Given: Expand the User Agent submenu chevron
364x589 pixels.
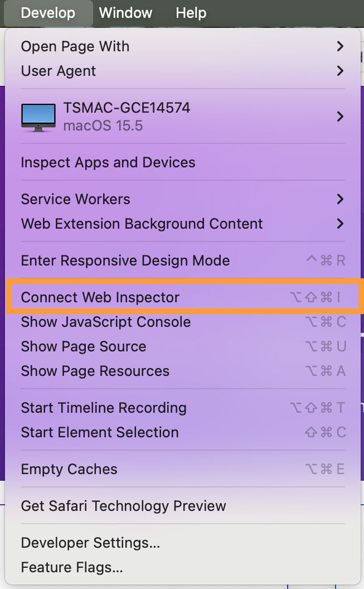Looking at the screenshot, I should 340,71.
